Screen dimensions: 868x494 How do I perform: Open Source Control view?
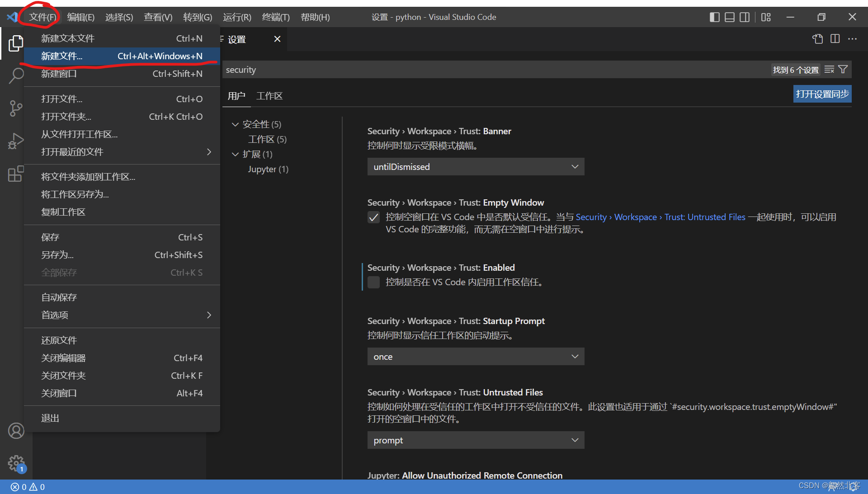coord(16,108)
